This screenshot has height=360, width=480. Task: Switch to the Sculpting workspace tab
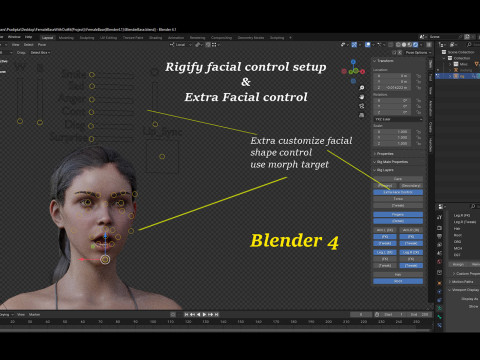coord(87,38)
